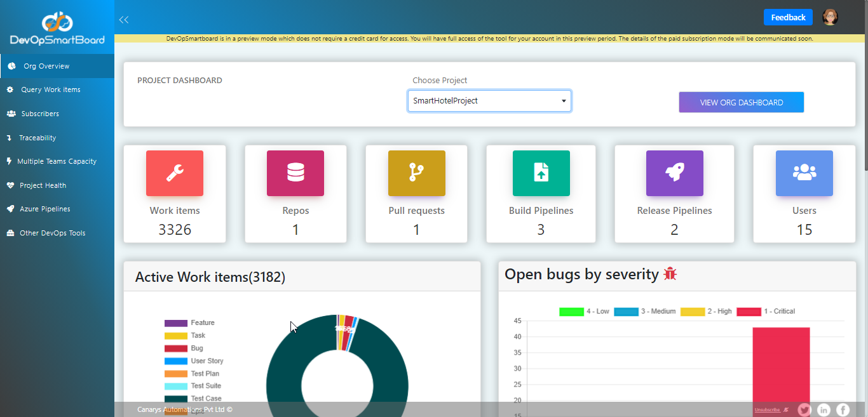Click the Users group icon
The height and width of the screenshot is (417, 868).
click(804, 173)
